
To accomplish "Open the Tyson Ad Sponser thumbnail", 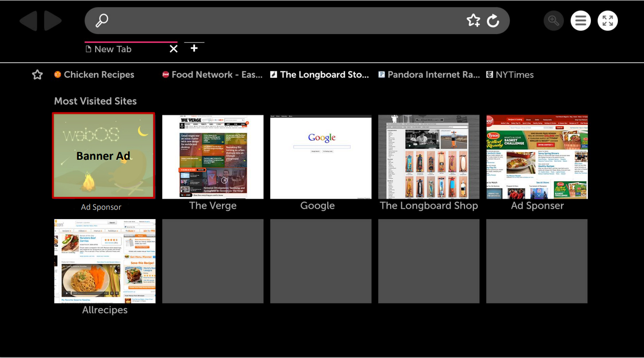I will tap(537, 157).
